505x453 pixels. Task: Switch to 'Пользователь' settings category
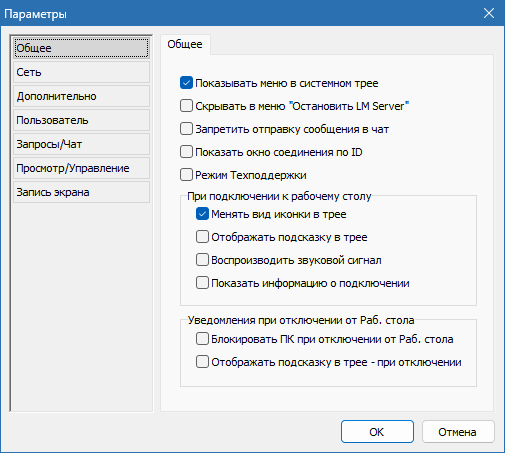click(81, 120)
